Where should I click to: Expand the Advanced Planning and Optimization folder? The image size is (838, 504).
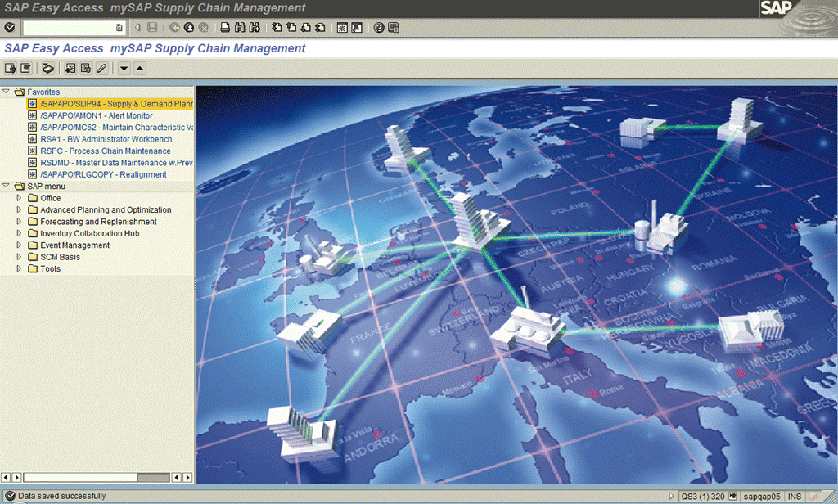[19, 209]
